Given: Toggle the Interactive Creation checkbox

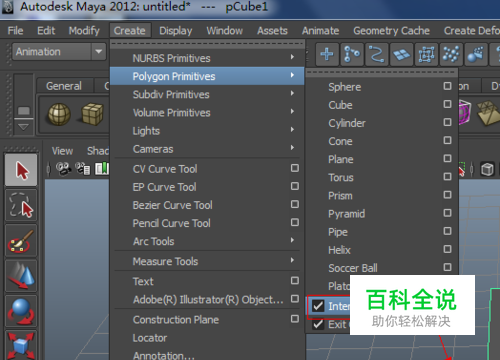Looking at the screenshot, I should coord(318,306).
